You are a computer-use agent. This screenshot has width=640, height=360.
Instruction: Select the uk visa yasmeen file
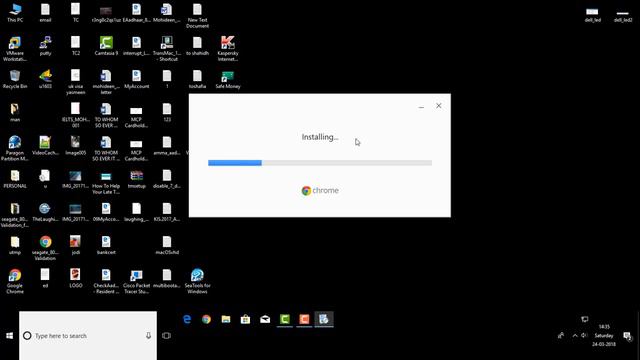(x=76, y=82)
